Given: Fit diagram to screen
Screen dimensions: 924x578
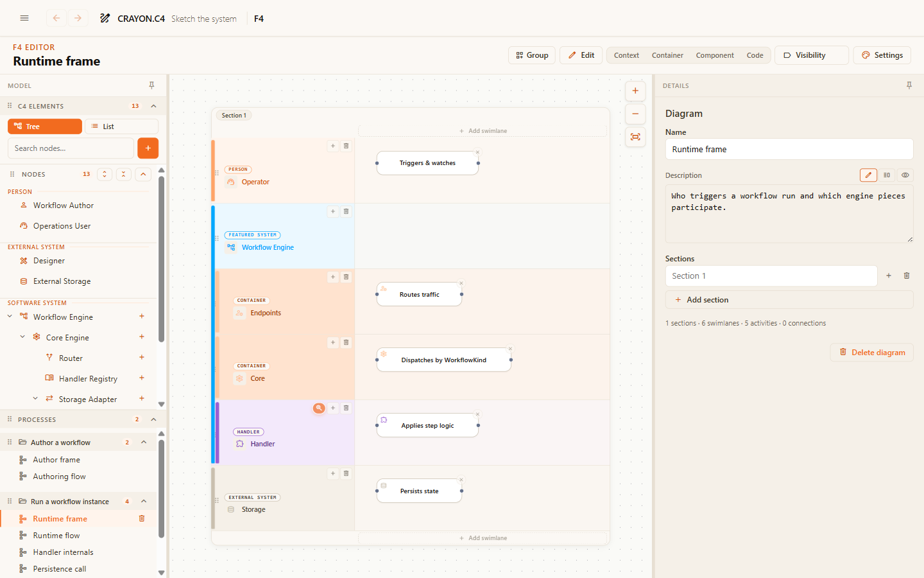Looking at the screenshot, I should point(635,137).
